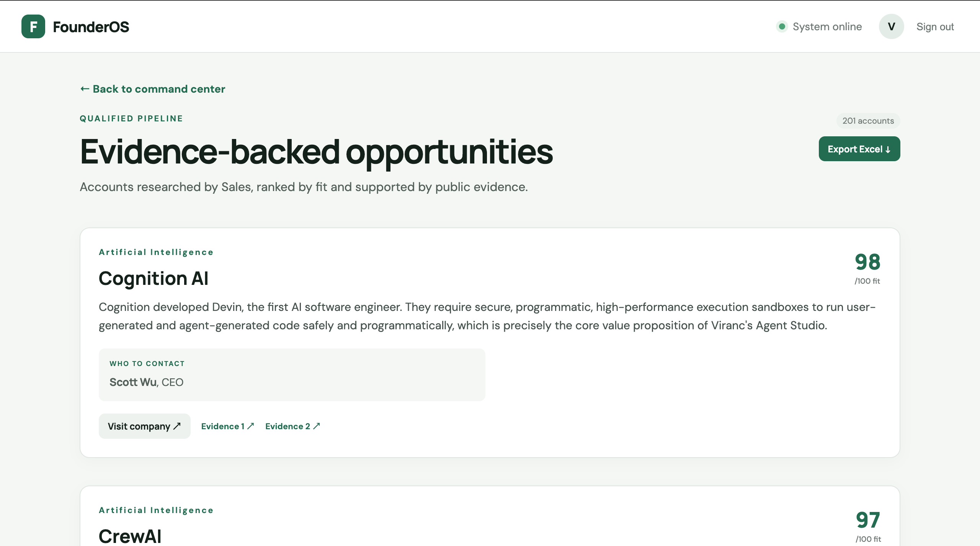The image size is (980, 546).
Task: Open Evidence 2 for Cognition AI
Action: [292, 426]
